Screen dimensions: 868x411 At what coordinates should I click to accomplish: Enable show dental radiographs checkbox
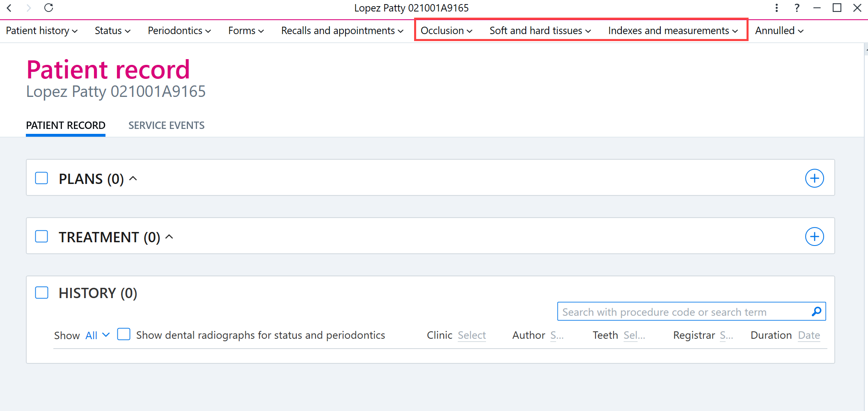coord(124,334)
